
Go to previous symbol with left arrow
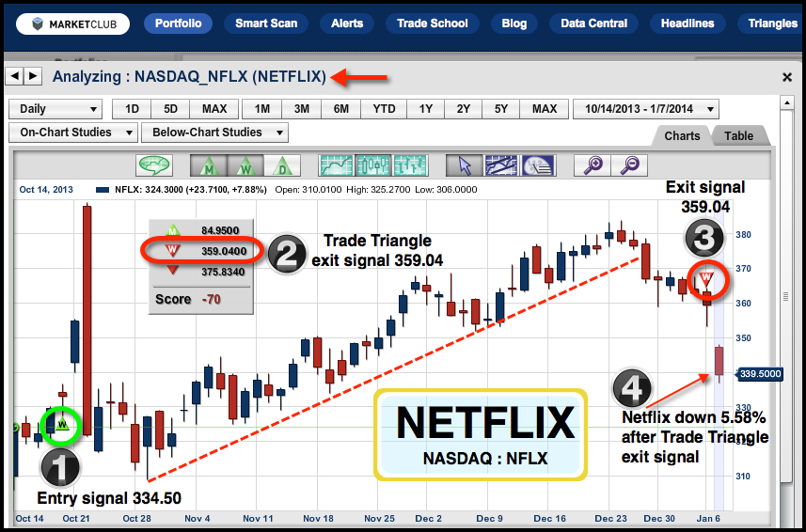coord(15,76)
